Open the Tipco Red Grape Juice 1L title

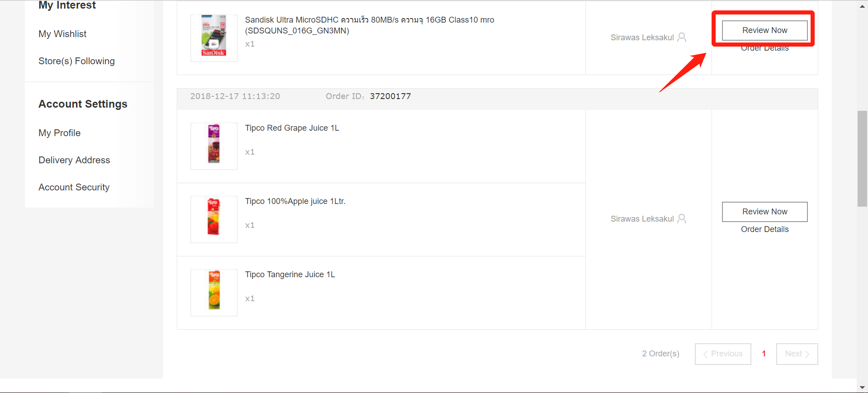click(x=292, y=128)
